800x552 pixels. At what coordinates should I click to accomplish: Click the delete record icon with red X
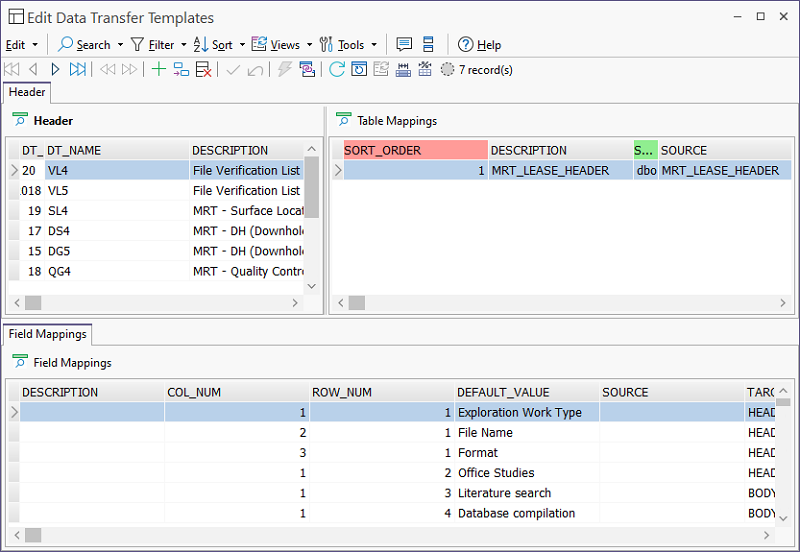pyautogui.click(x=203, y=69)
